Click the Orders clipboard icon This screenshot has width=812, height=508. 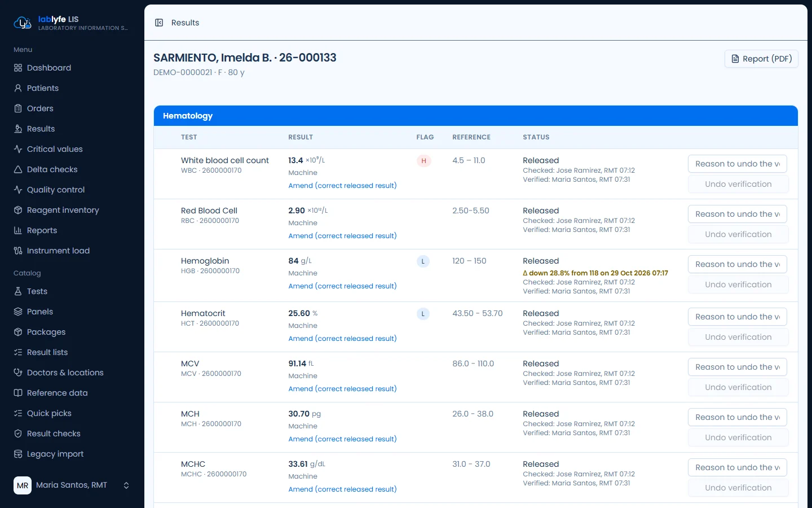coord(18,108)
